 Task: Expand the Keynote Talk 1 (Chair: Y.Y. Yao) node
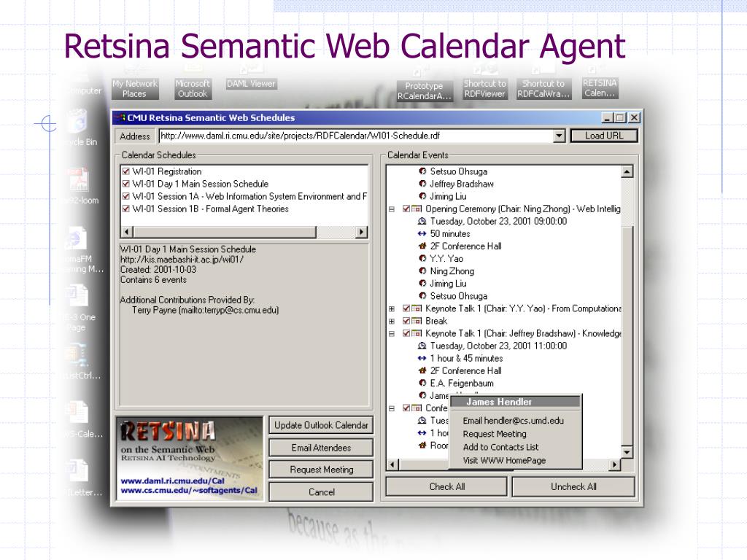coord(392,309)
